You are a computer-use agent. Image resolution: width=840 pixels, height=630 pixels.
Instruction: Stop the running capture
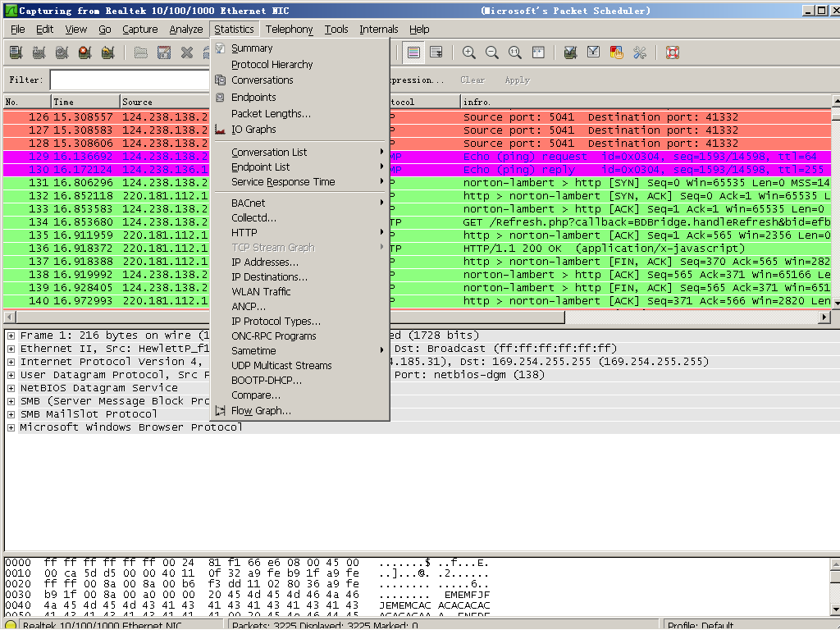point(84,52)
